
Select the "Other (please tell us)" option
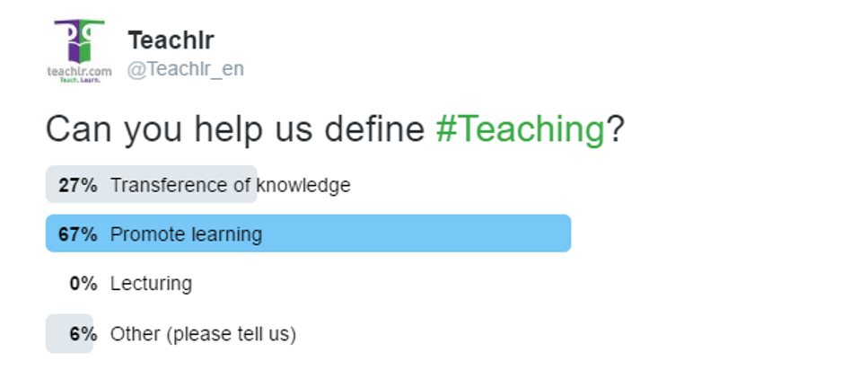(x=203, y=334)
